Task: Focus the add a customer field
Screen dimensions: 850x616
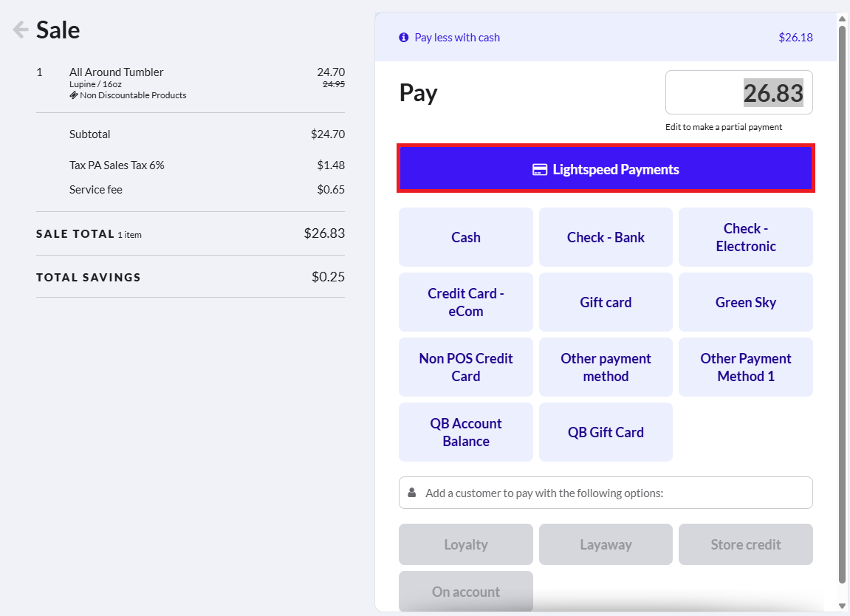Action: pyautogui.click(x=606, y=493)
